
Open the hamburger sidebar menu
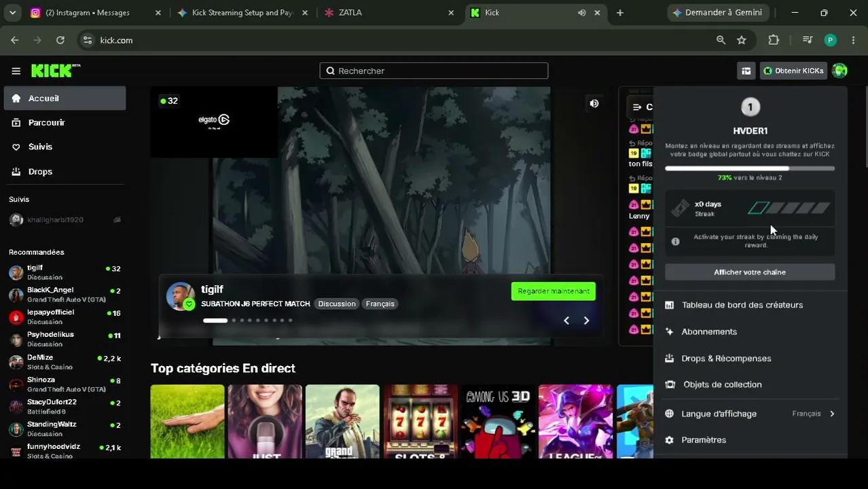(16, 71)
